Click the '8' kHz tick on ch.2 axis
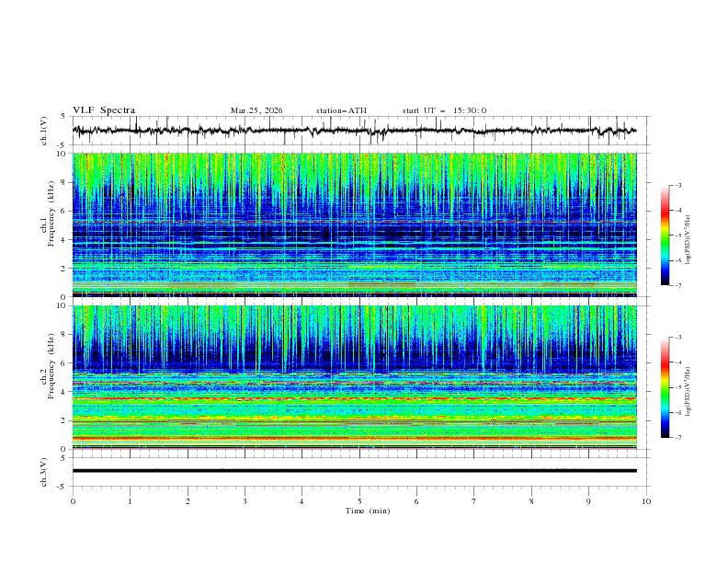Screen dimensions: 728x563 [x=64, y=335]
